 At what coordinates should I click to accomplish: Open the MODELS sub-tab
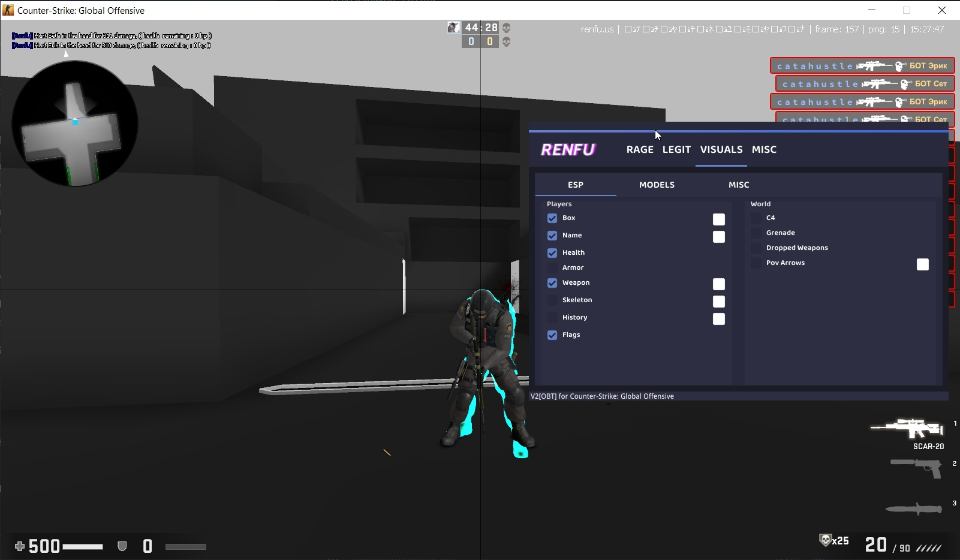[x=657, y=185]
